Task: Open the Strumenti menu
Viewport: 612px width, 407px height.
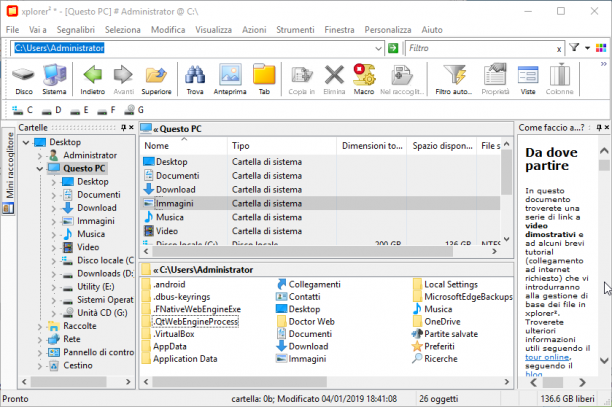Action: coord(295,30)
